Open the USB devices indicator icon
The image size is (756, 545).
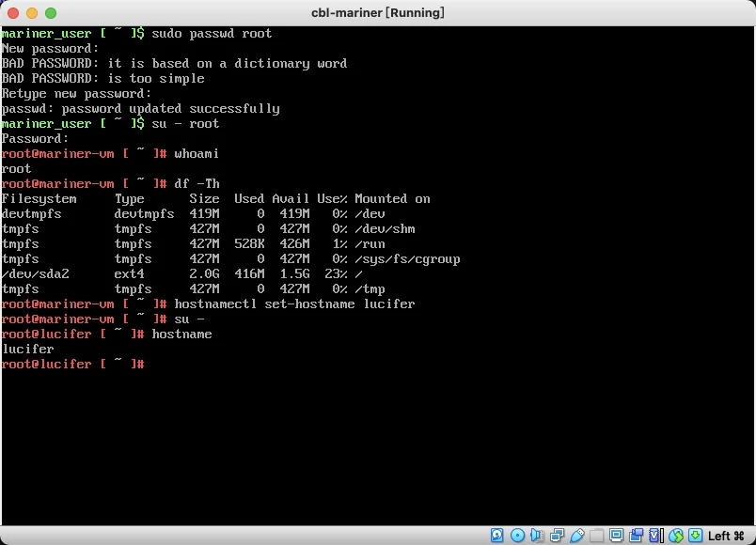click(576, 535)
